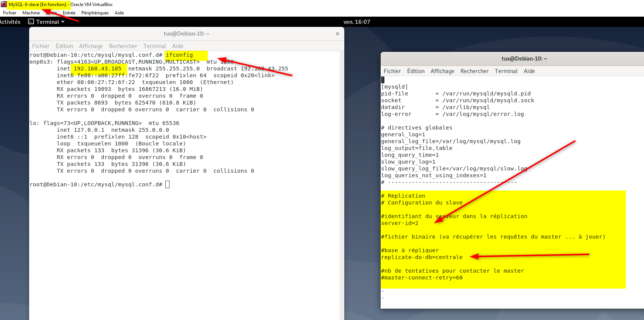Click the socket mysqld.sock line
Image resolution: width=644 pixels, height=320 pixels.
(457, 100)
